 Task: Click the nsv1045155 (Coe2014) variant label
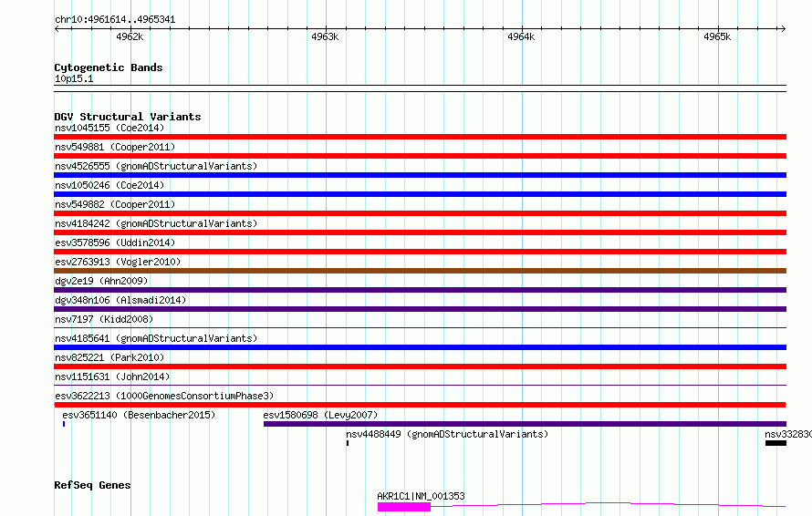109,128
